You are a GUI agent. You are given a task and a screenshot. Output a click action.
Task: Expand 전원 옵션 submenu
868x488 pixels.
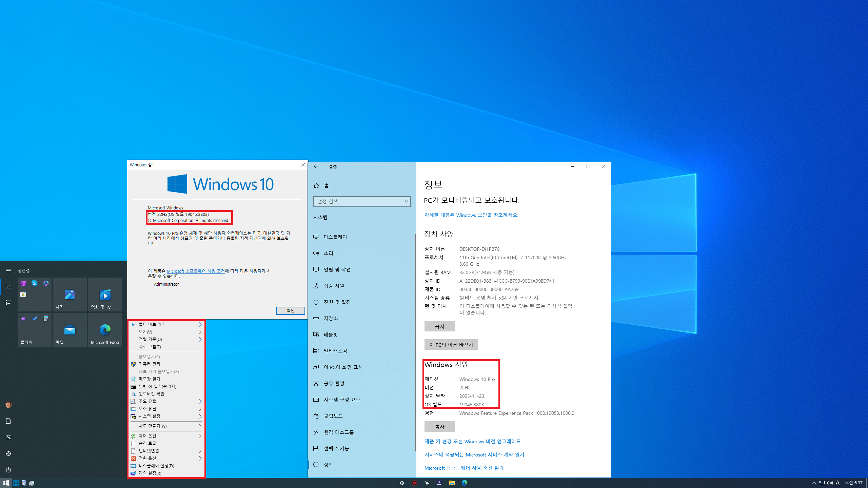[x=166, y=458]
